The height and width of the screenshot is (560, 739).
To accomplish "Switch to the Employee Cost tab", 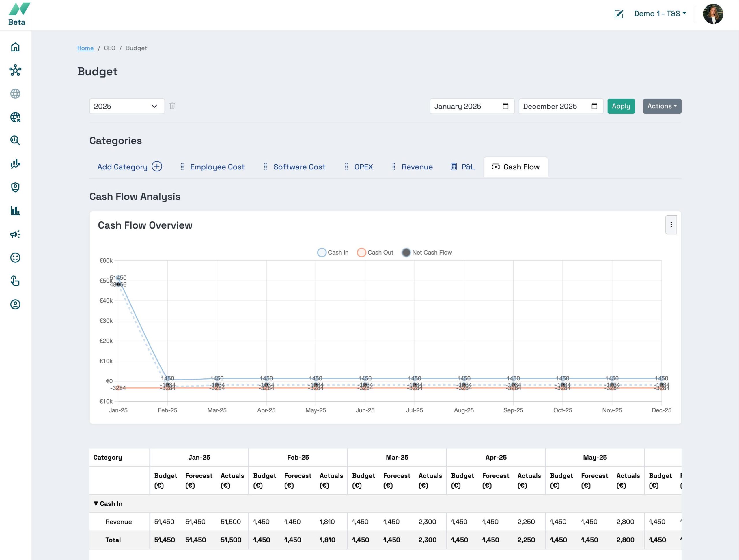I will point(217,167).
